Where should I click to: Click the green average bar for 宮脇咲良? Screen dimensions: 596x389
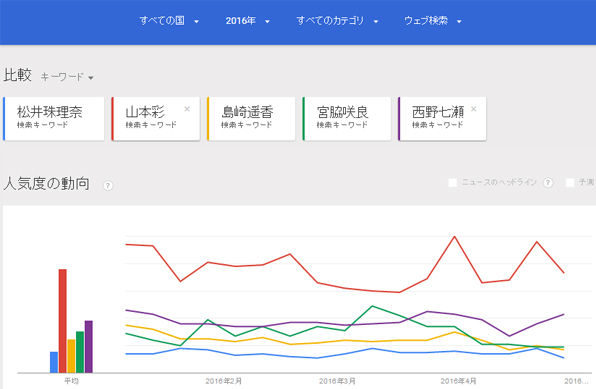(x=80, y=352)
